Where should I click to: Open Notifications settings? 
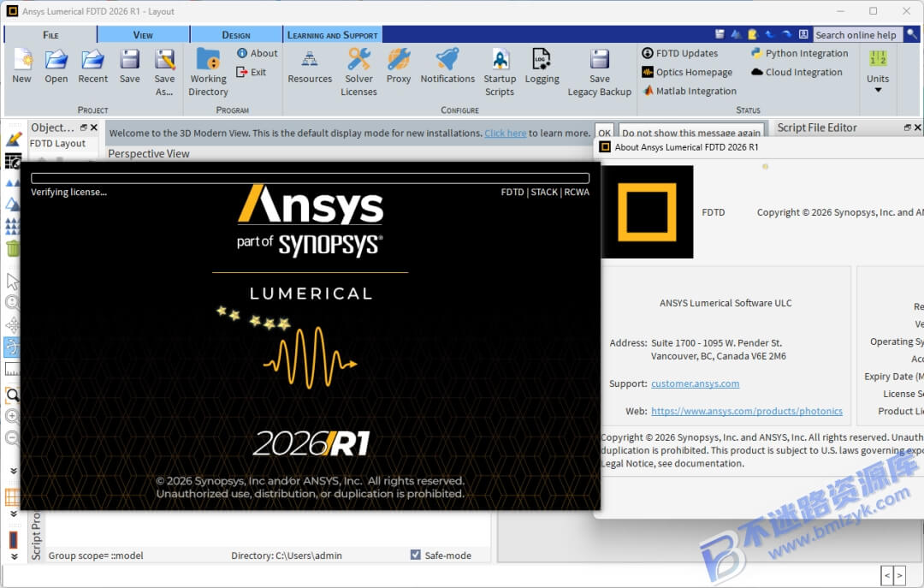point(447,66)
